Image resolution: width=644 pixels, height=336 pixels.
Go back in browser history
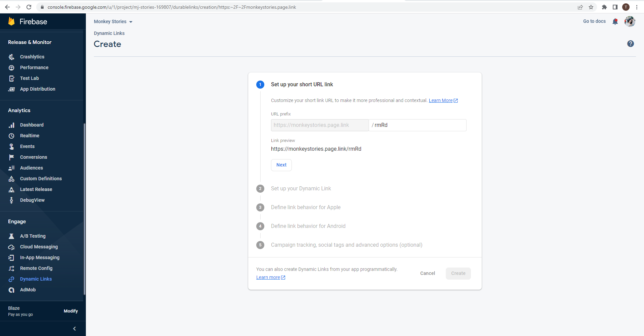click(7, 7)
